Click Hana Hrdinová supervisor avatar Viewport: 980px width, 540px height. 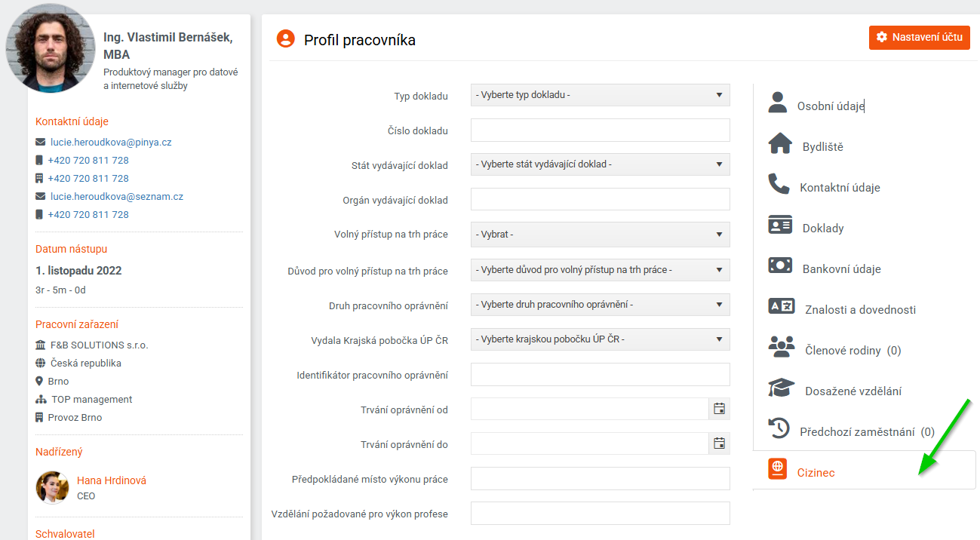click(x=53, y=487)
